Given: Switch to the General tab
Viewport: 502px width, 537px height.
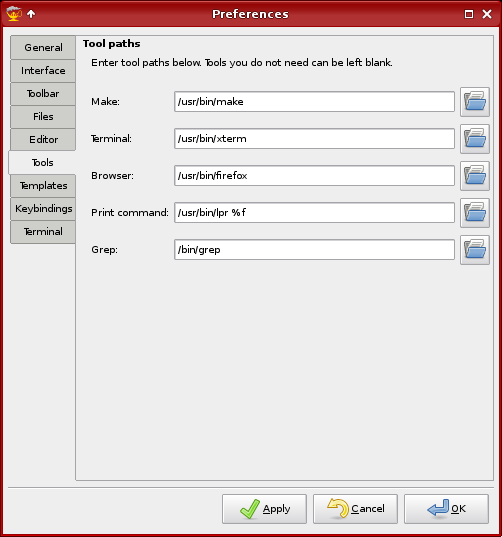Looking at the screenshot, I should click(x=43, y=47).
